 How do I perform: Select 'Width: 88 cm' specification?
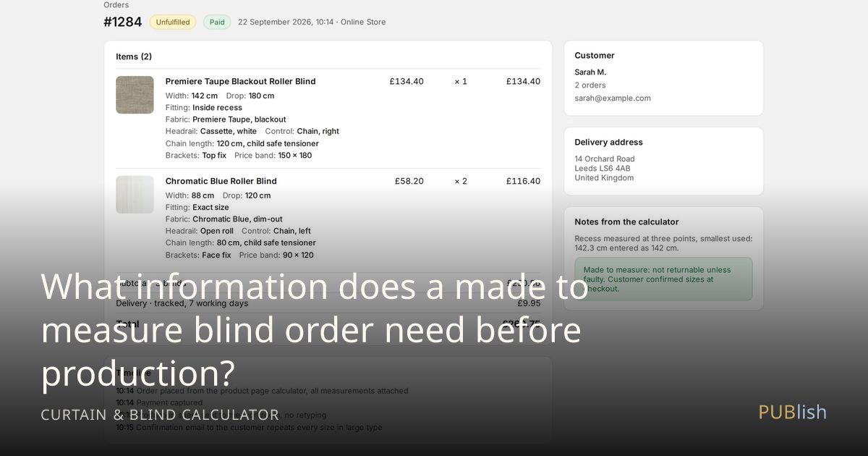click(x=190, y=195)
